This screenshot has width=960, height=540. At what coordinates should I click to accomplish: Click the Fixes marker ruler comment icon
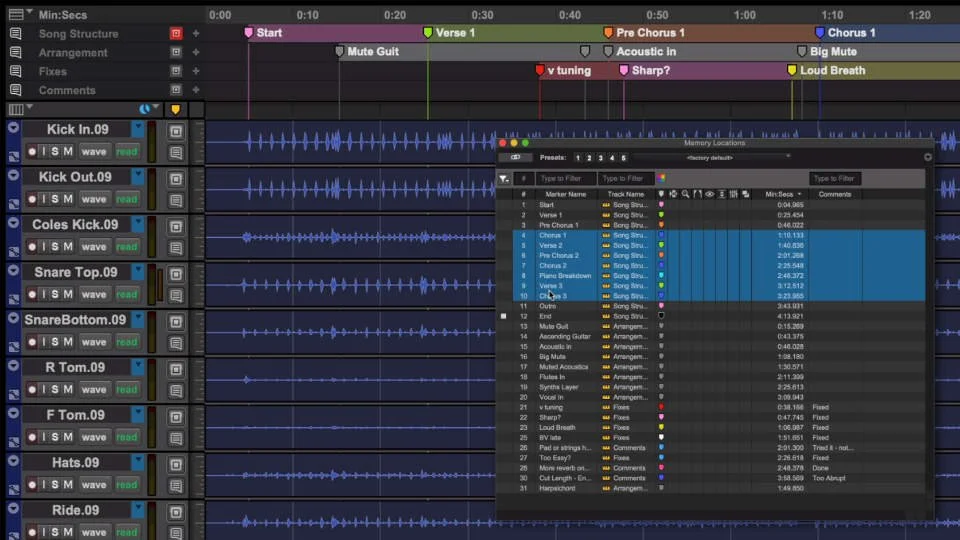coord(15,72)
